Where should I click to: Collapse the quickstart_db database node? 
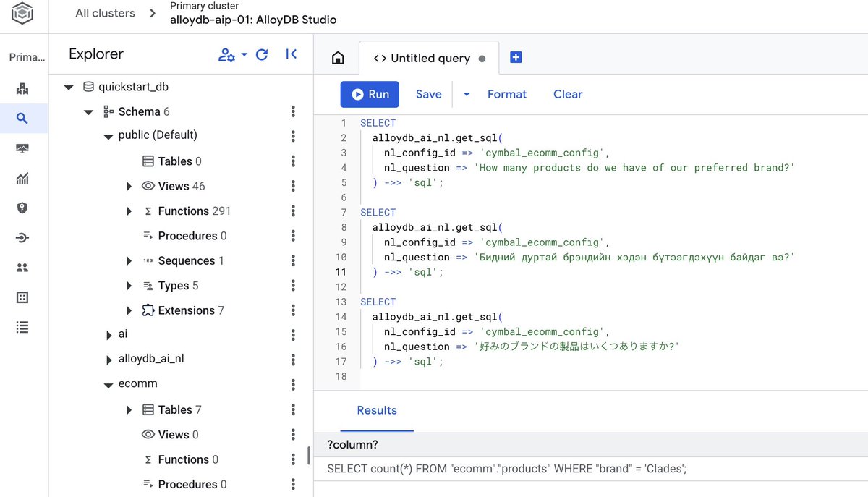point(69,88)
